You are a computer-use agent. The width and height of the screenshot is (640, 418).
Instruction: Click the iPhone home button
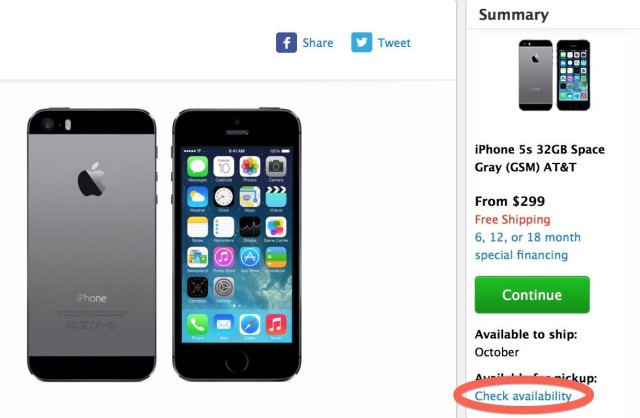click(237, 362)
